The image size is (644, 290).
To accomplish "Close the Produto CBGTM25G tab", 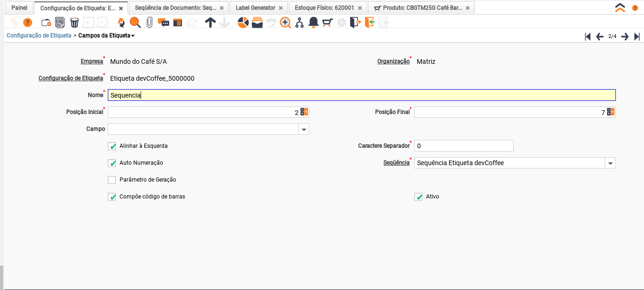I will pos(467,8).
